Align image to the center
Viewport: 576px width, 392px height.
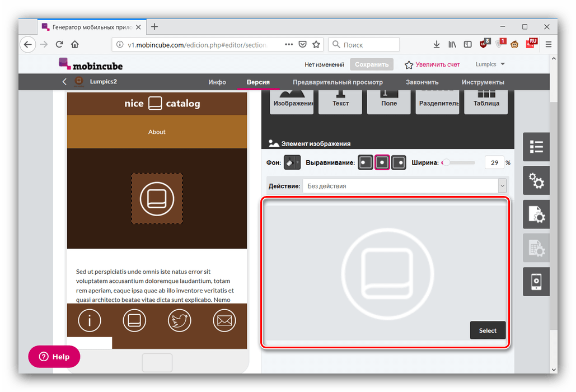[382, 162]
